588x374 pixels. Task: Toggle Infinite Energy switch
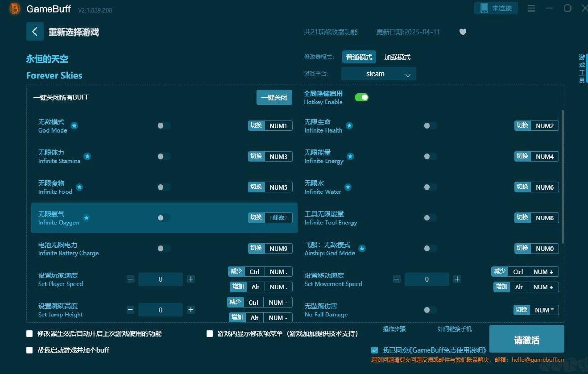pyautogui.click(x=430, y=157)
